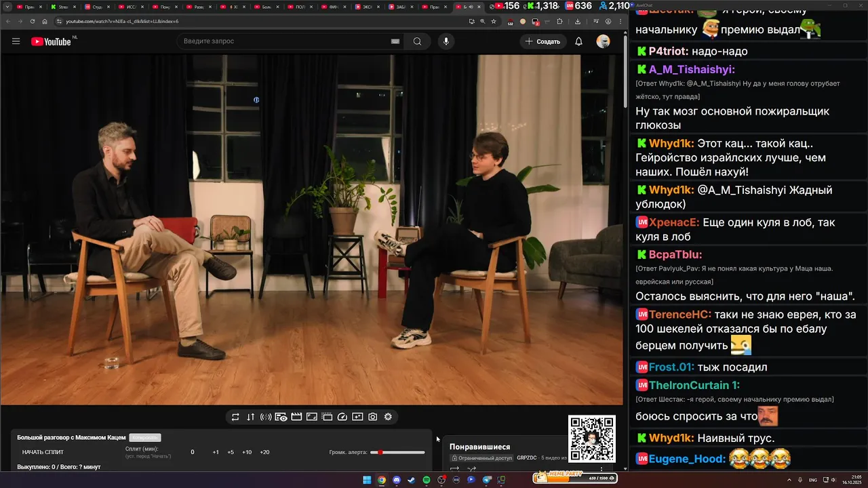Open Steam from the taskbar
This screenshot has height=488, width=868.
[x=412, y=480]
